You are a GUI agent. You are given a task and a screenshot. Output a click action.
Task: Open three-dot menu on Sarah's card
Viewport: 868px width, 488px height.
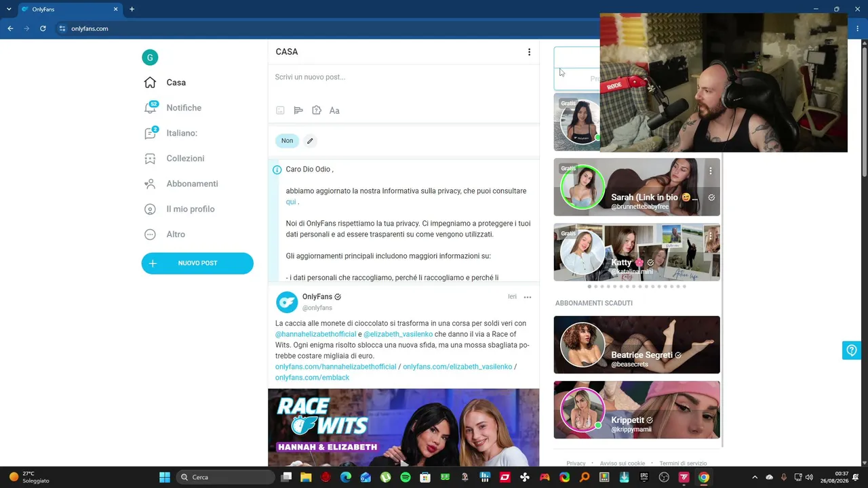click(711, 171)
